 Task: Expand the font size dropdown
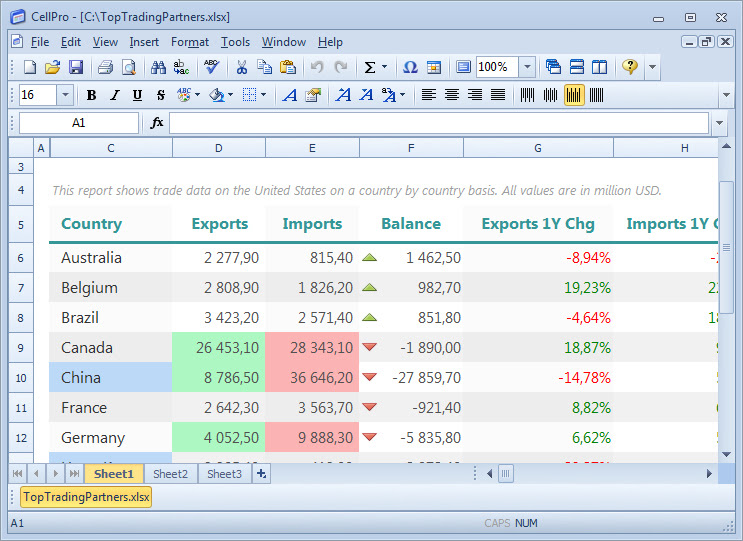tap(66, 95)
